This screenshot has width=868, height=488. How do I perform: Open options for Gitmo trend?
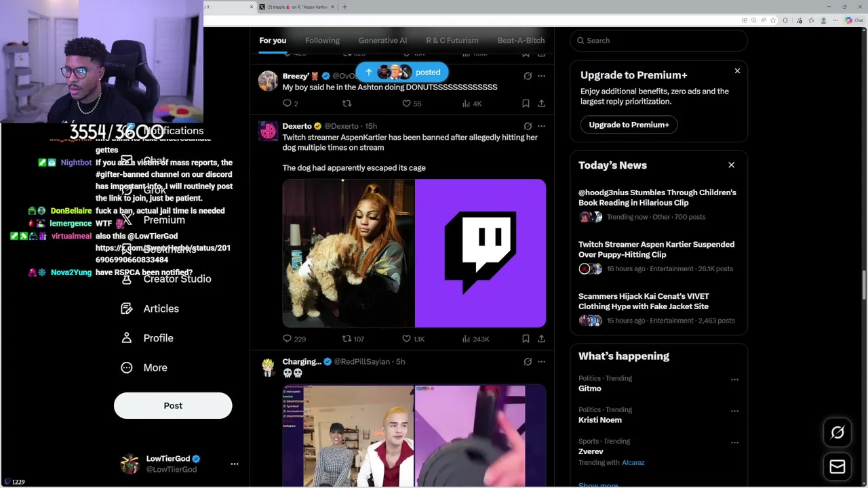point(734,380)
